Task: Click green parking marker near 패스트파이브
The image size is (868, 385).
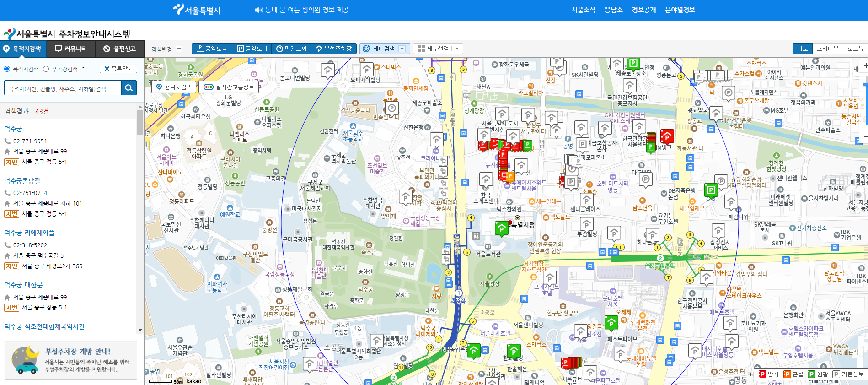Action: pyautogui.click(x=611, y=323)
